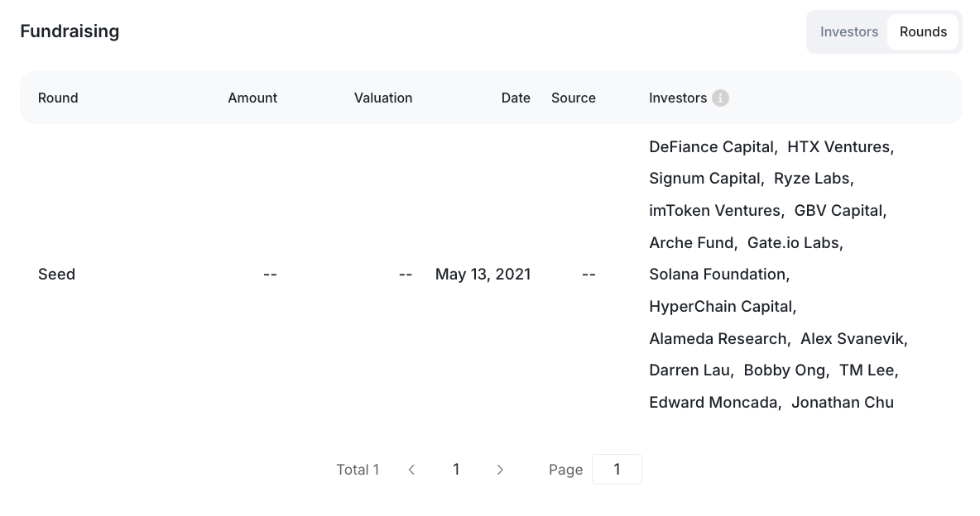This screenshot has height=516, width=980.
Task: Open imToken Ventures investor link
Action: click(715, 211)
